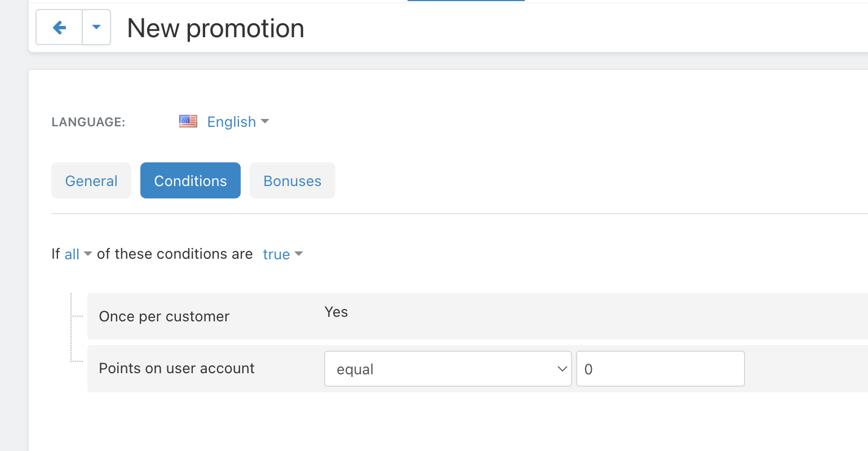Open the 'equal' operator combo box
Screen dimensions: 868x451
click(x=448, y=369)
